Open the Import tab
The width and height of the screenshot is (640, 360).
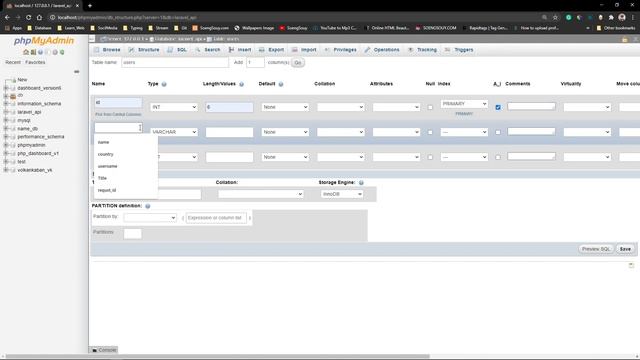[304, 50]
